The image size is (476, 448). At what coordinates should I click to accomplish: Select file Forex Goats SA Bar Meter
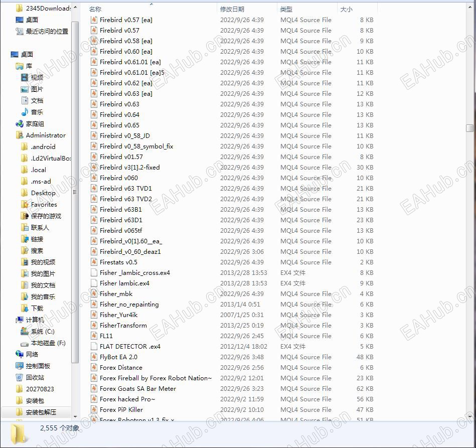click(138, 388)
